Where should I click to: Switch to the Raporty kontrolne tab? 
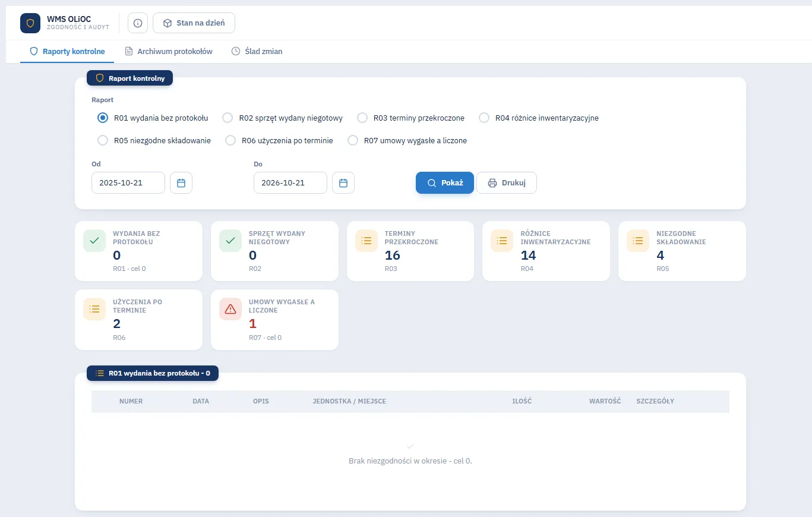coord(67,52)
